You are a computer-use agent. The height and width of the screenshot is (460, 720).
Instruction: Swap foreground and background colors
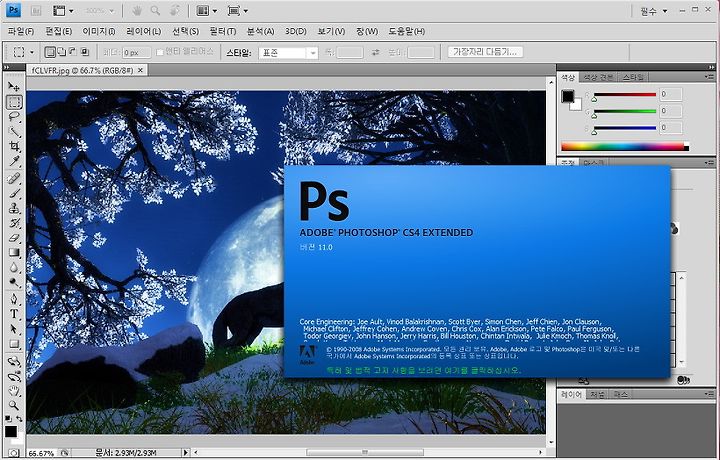click(19, 419)
